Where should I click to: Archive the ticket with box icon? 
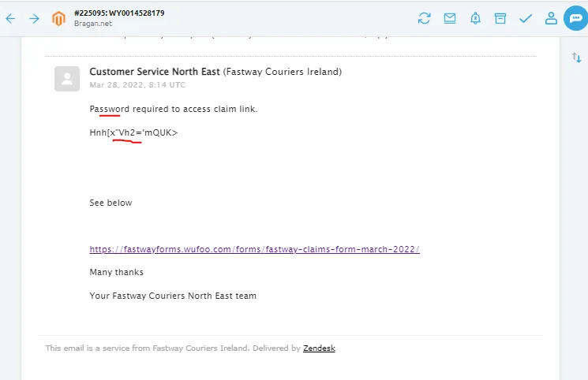(500, 18)
